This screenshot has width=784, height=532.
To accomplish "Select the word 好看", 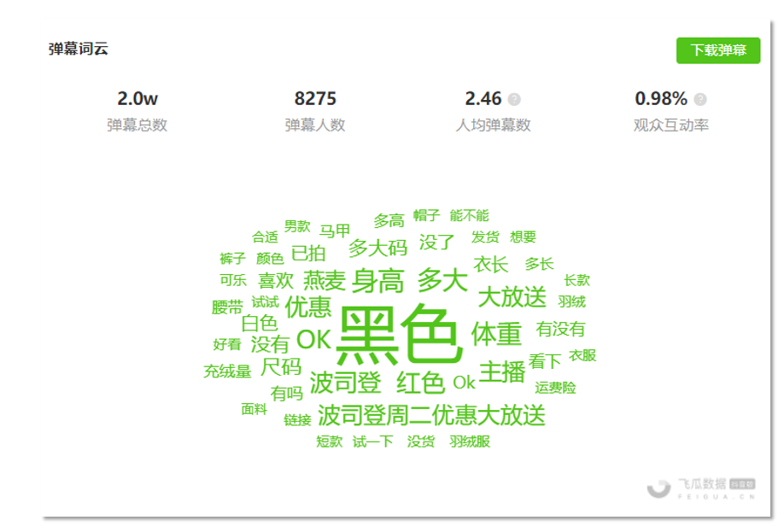I will tap(227, 344).
